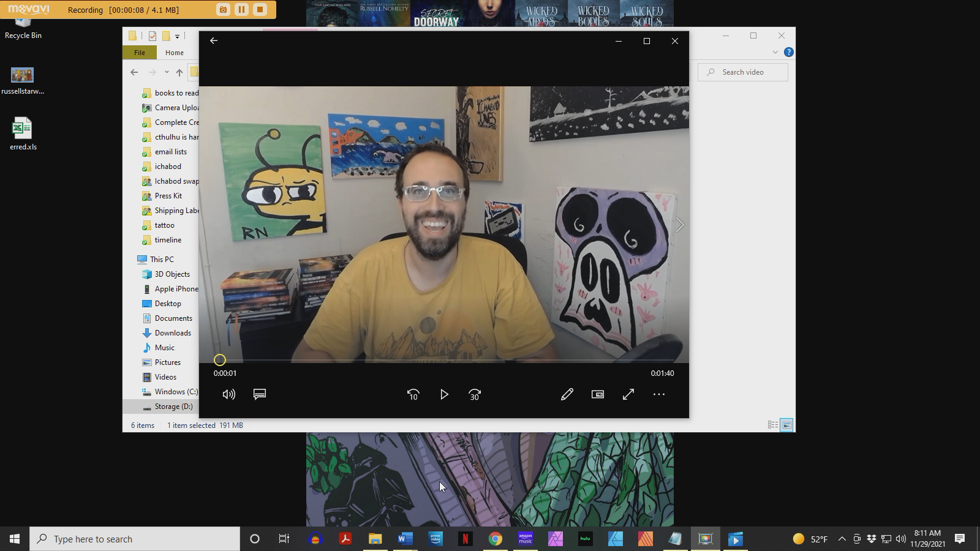
Task: Select This PC in navigation pane
Action: tap(162, 260)
